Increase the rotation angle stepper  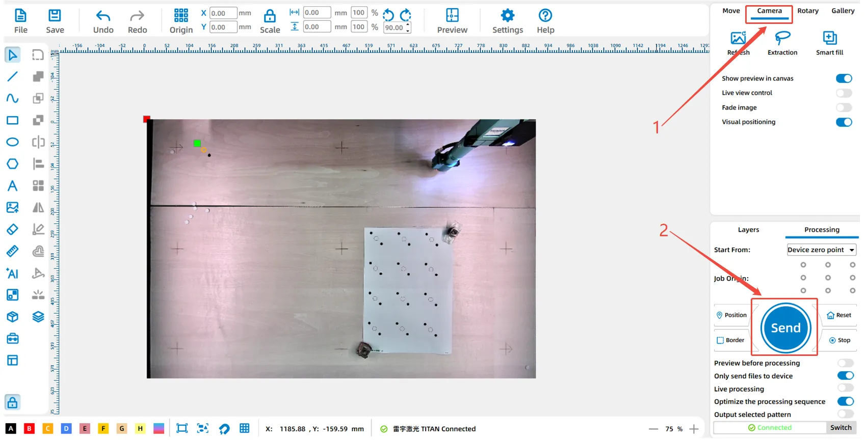pyautogui.click(x=408, y=25)
